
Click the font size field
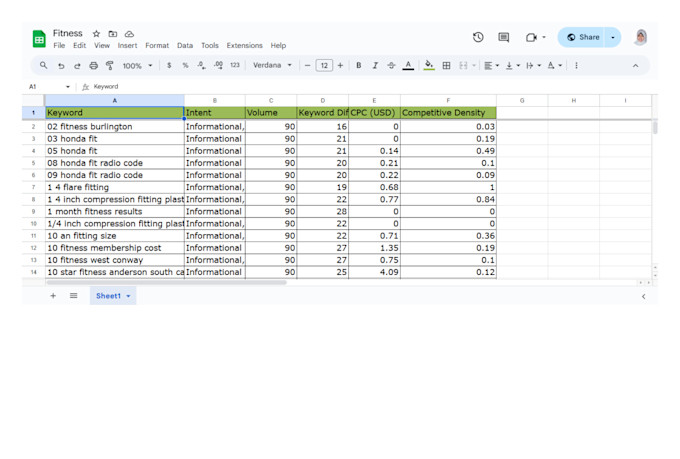coord(324,66)
